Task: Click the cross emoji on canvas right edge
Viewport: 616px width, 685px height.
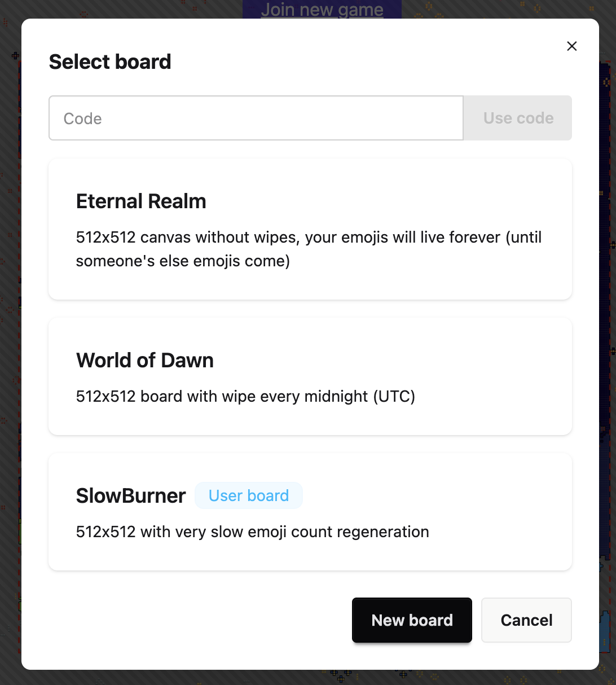Action: 613,245
